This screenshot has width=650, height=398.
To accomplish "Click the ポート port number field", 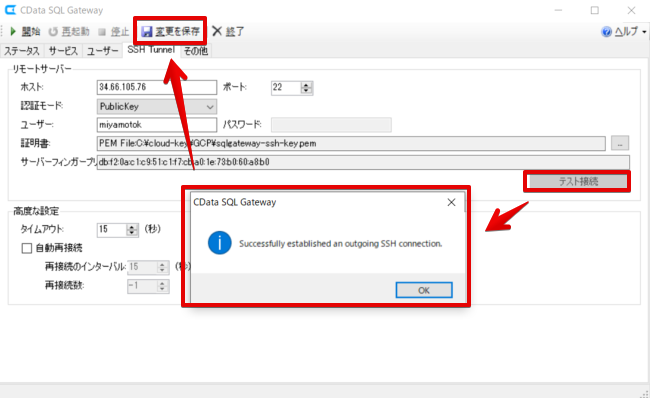I will (x=286, y=87).
